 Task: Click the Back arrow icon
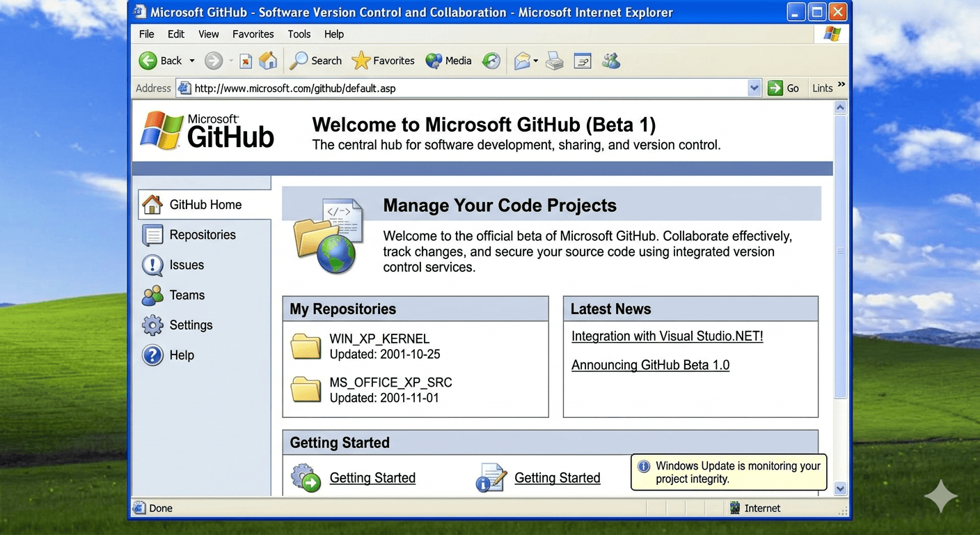[148, 61]
